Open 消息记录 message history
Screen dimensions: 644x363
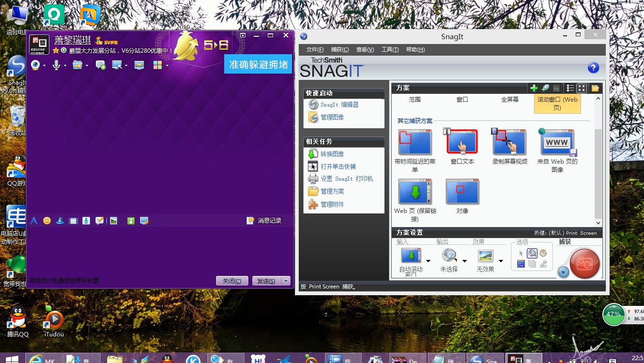coord(264,221)
